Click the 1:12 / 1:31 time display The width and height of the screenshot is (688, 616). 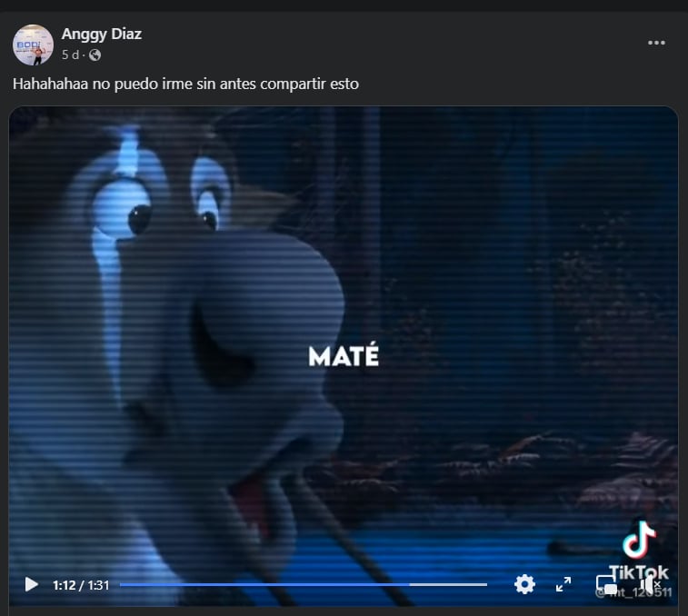pyautogui.click(x=81, y=585)
